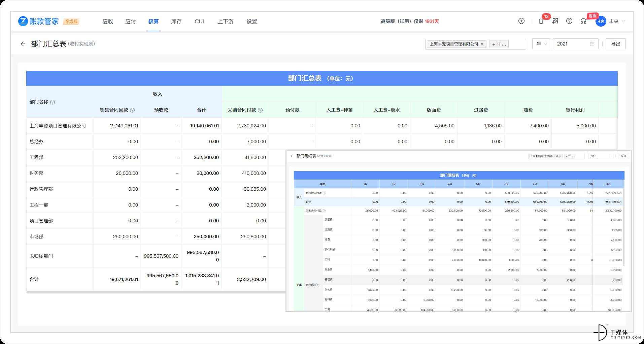Click the 上海丰源项目管理有限公司 row name
Image resolution: width=644 pixels, height=344 pixels.
coord(58,126)
